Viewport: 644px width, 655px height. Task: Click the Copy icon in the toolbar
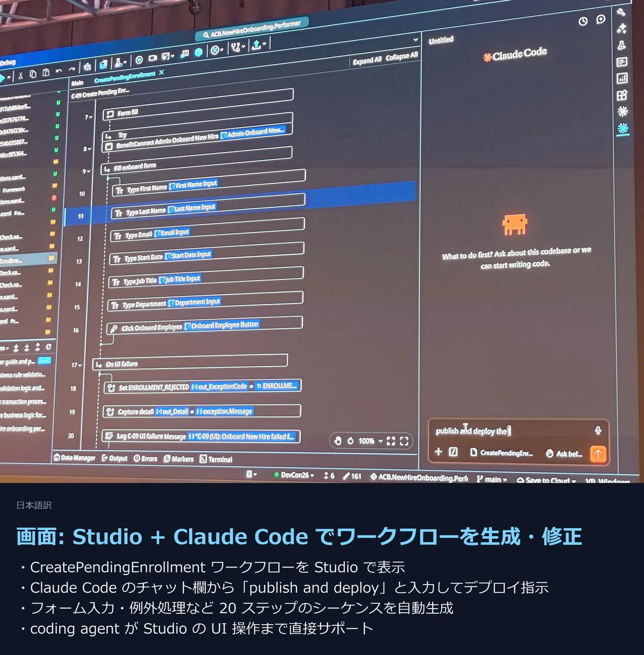click(33, 74)
